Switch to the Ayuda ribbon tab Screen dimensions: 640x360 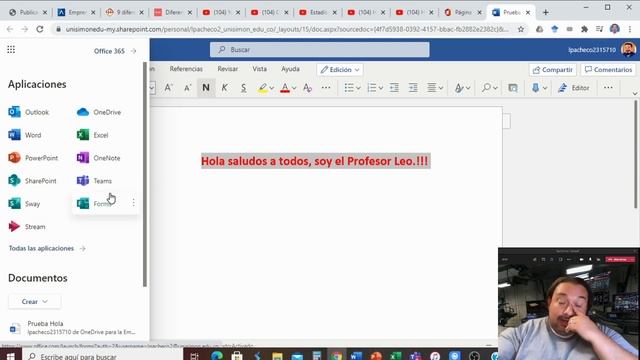pyautogui.click(x=290, y=69)
